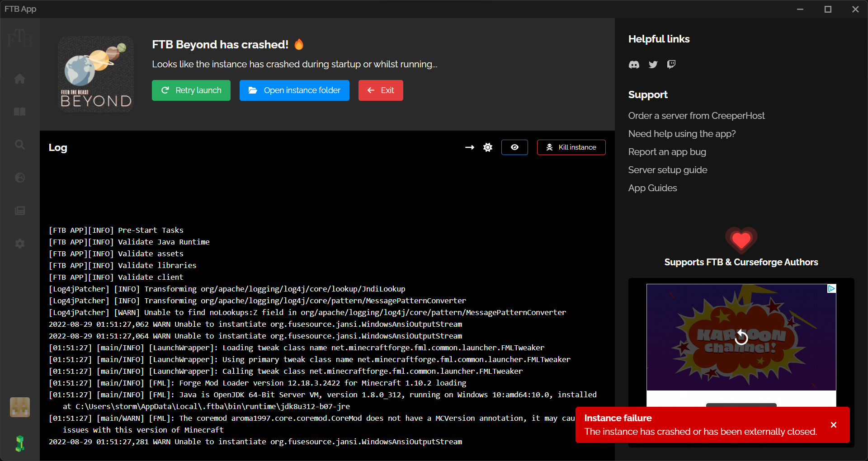Open the Library book icon in sidebar

[20, 112]
